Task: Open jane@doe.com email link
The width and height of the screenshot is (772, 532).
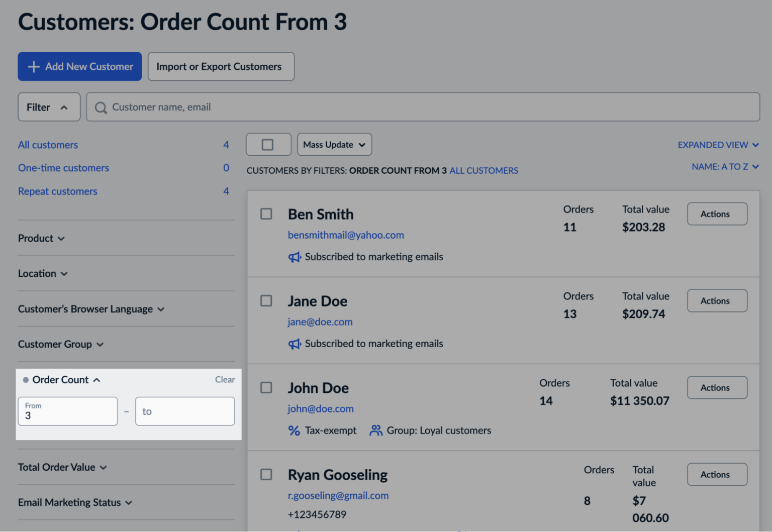Action: 320,322
